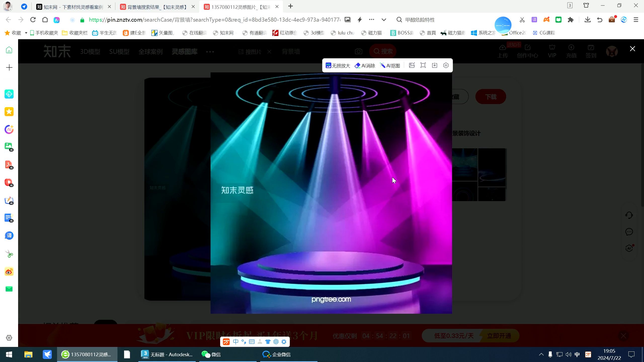Viewport: 644px width, 362px height.
Task: Open the AI image sidebar icon
Action: click(x=9, y=147)
